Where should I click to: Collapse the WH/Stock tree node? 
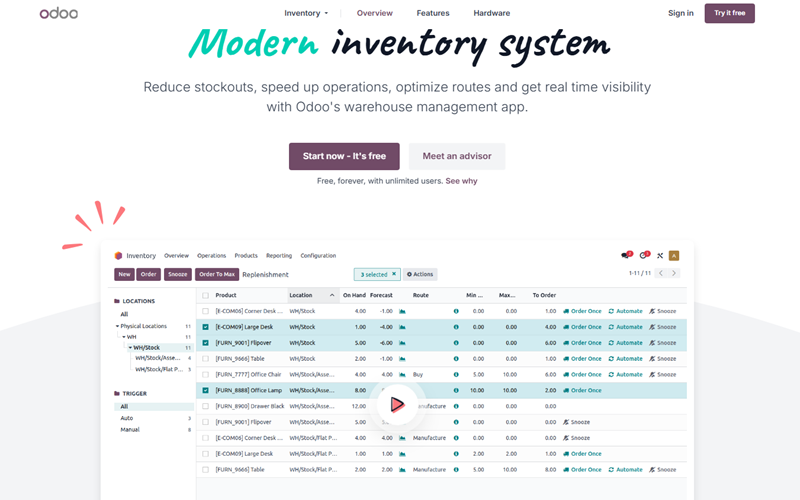coord(131,348)
